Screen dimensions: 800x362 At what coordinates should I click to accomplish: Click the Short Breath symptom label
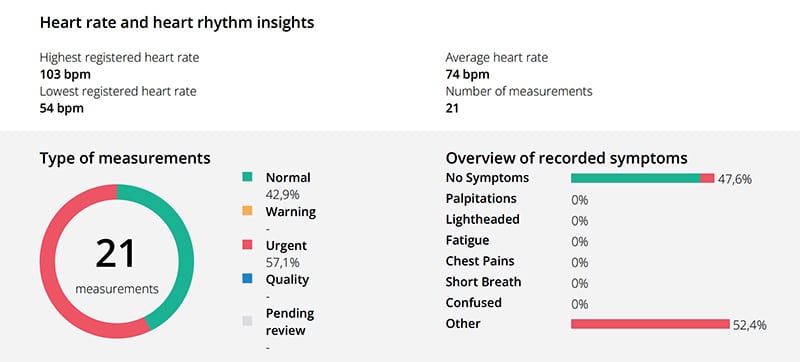pos(483,282)
